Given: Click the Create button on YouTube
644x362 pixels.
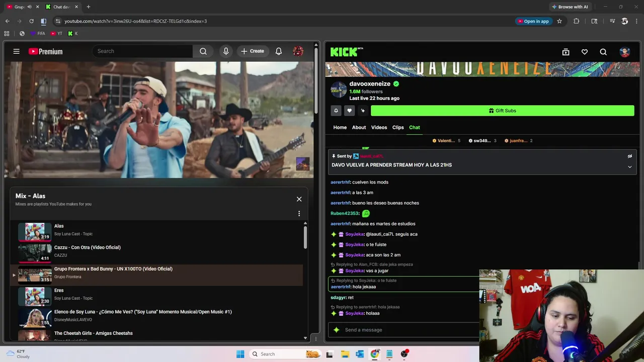Looking at the screenshot, I should point(253,51).
